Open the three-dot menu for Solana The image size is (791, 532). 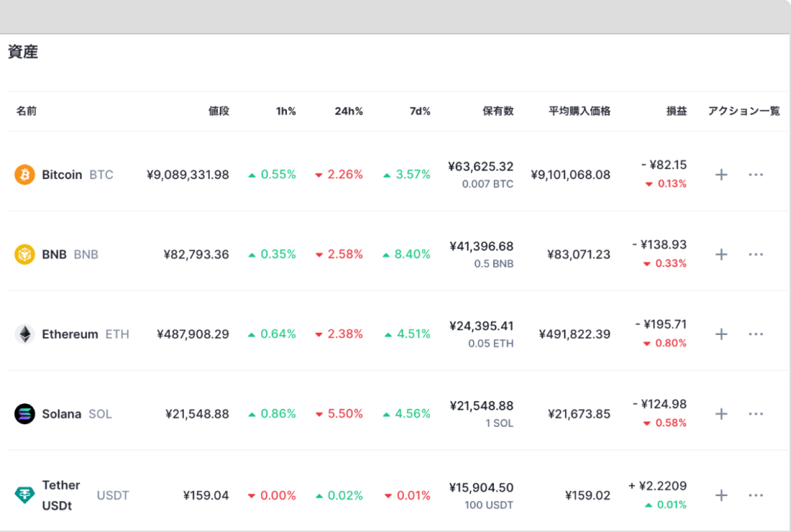pos(756,414)
